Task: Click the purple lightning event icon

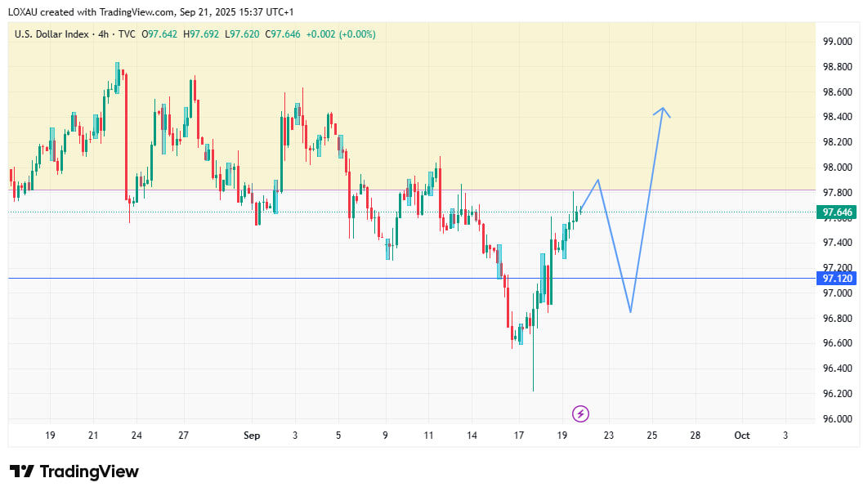Action: (x=580, y=413)
